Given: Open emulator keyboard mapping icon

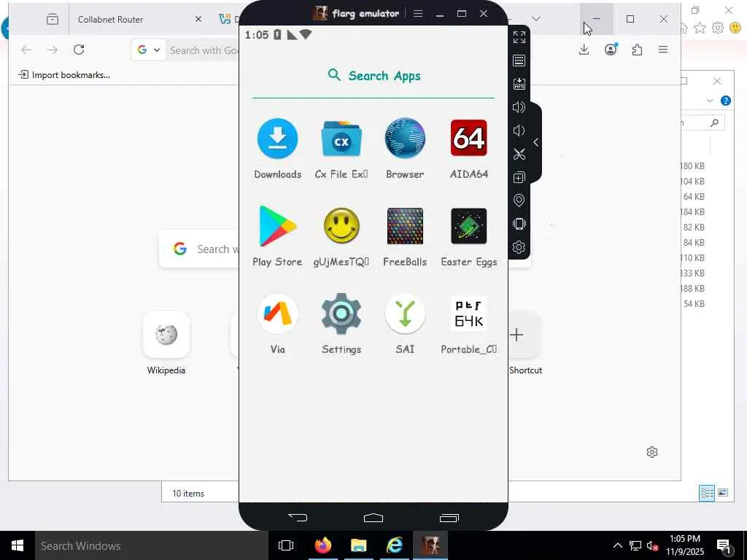Looking at the screenshot, I should [519, 61].
